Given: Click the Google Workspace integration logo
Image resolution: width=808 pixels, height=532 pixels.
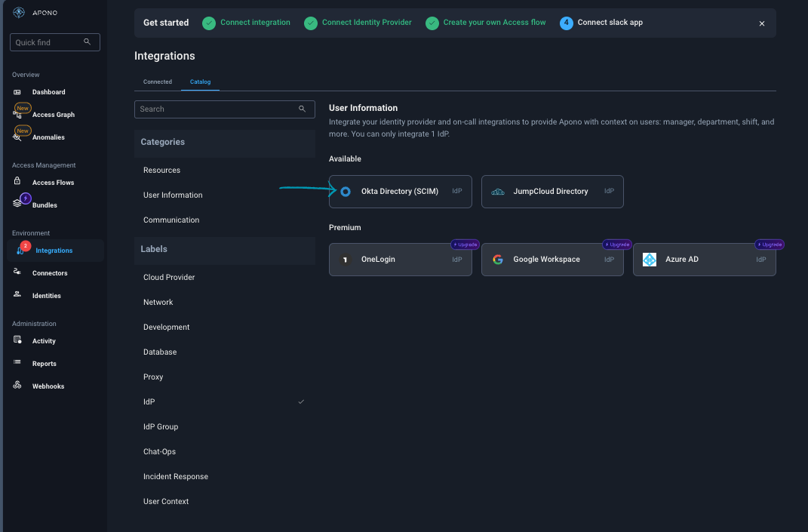Looking at the screenshot, I should pyautogui.click(x=498, y=260).
